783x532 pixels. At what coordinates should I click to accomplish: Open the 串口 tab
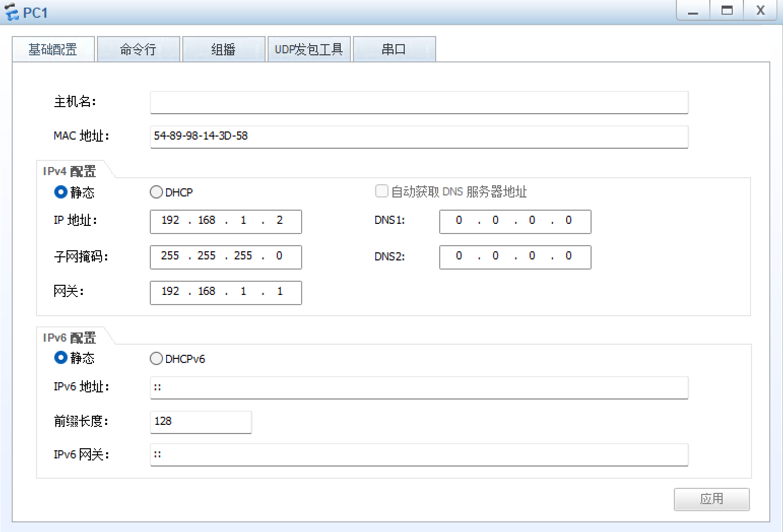(394, 49)
